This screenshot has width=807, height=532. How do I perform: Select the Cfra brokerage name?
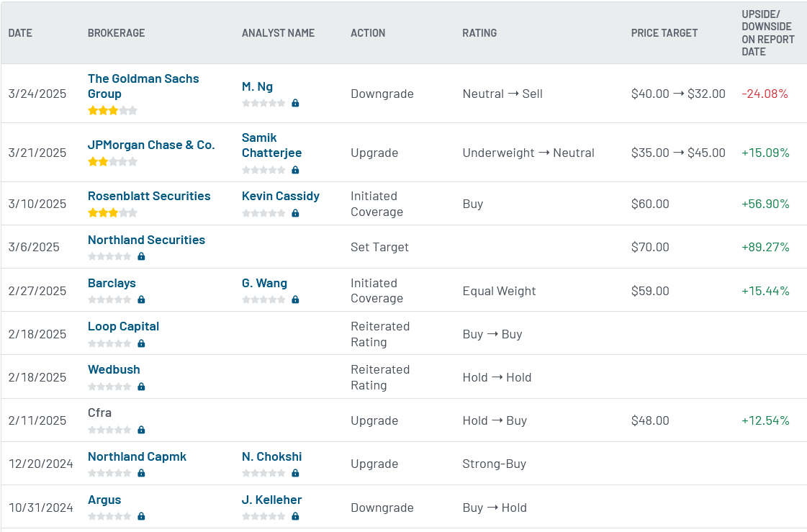pyautogui.click(x=99, y=412)
